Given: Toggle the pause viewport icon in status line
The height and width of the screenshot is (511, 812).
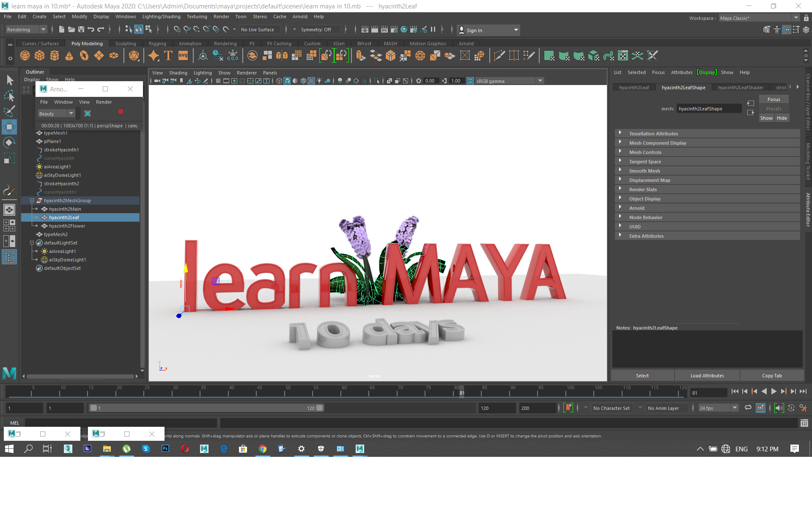Looking at the screenshot, I should pyautogui.click(x=433, y=30).
